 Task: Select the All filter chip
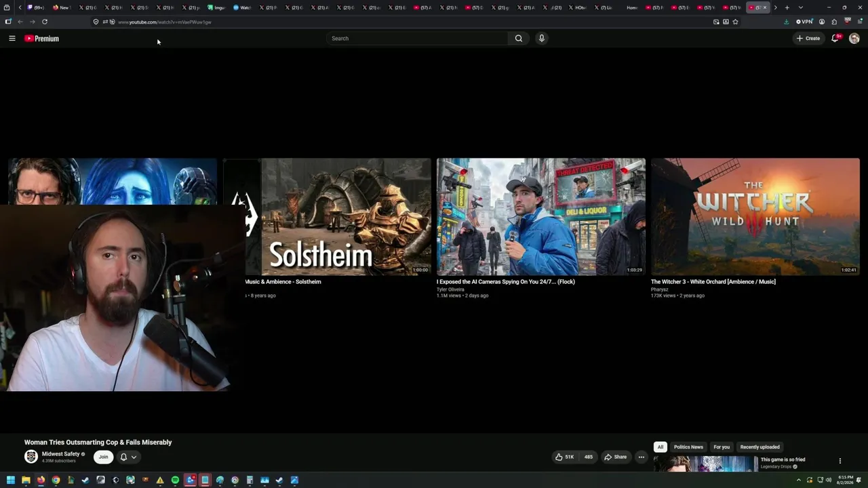(x=660, y=447)
